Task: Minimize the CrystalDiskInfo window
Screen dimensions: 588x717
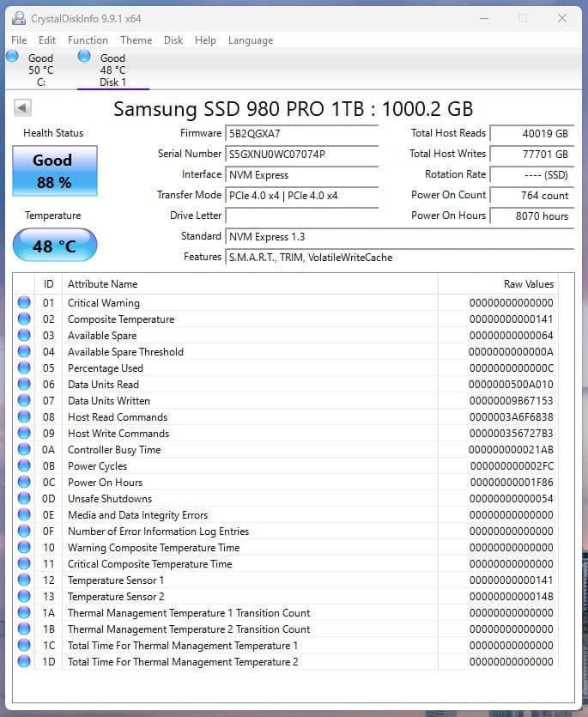Action: click(484, 18)
